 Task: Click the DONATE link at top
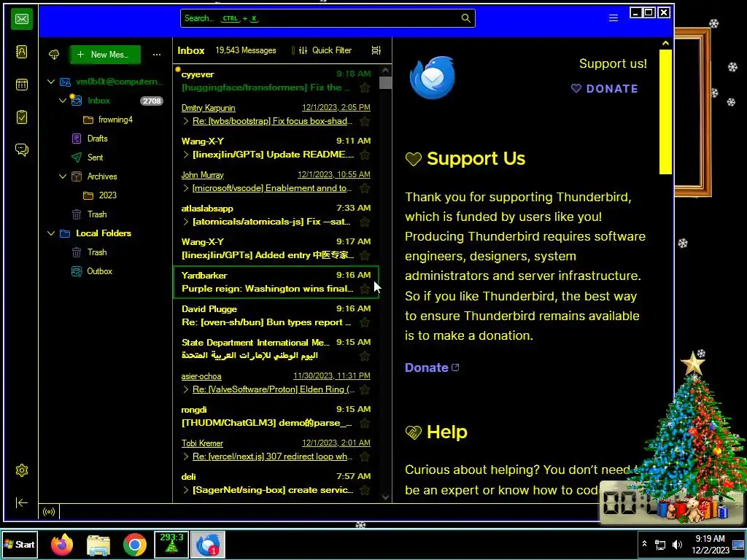(604, 88)
